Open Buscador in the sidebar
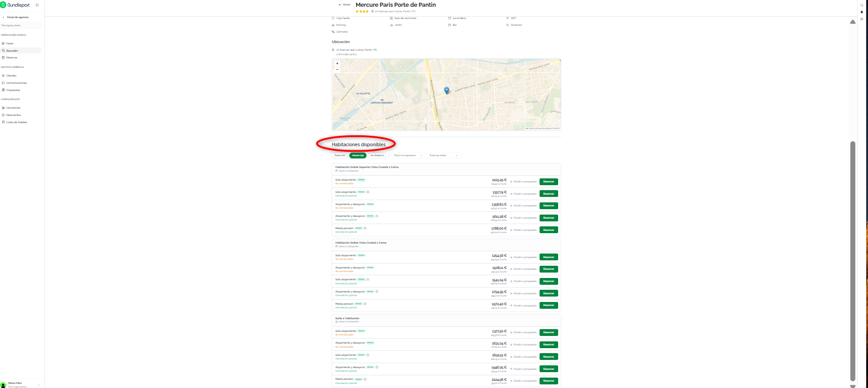The width and height of the screenshot is (868, 388). coord(21,51)
